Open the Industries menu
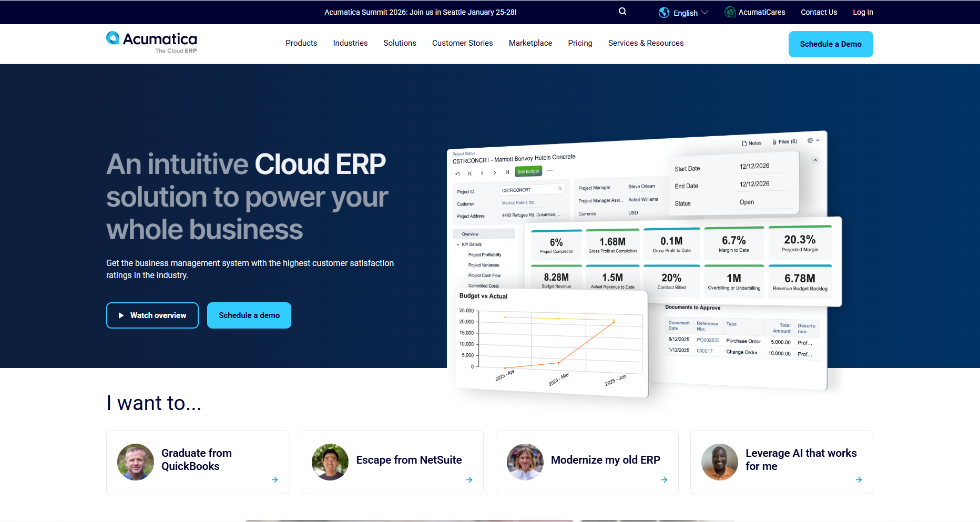 coord(350,43)
